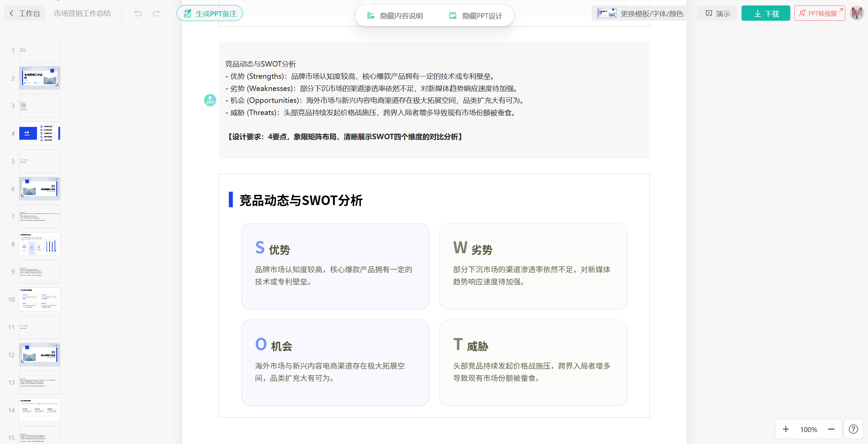Select slide thumbnail 9
The image size is (868, 444).
pos(40,272)
